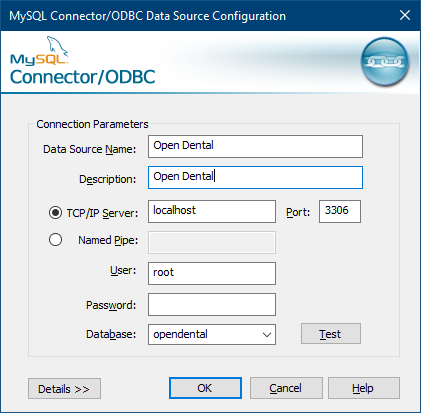
Task: Click the chain link connector icon
Action: [385, 61]
